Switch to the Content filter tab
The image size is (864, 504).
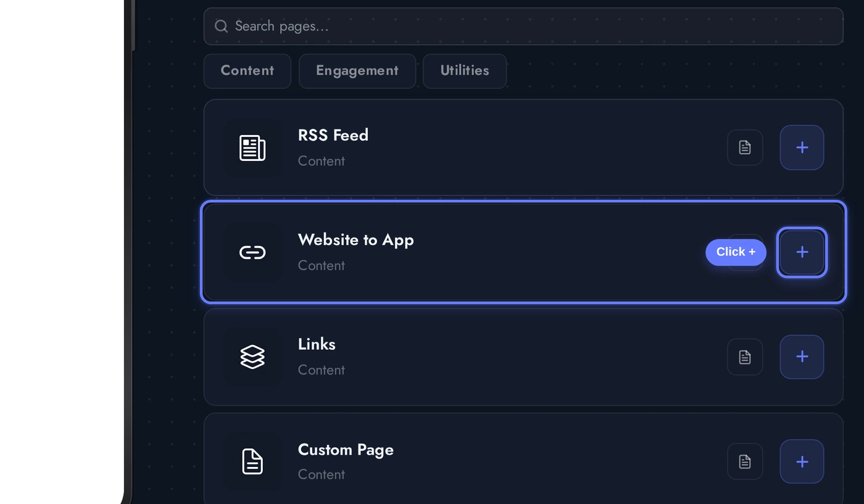(x=247, y=70)
